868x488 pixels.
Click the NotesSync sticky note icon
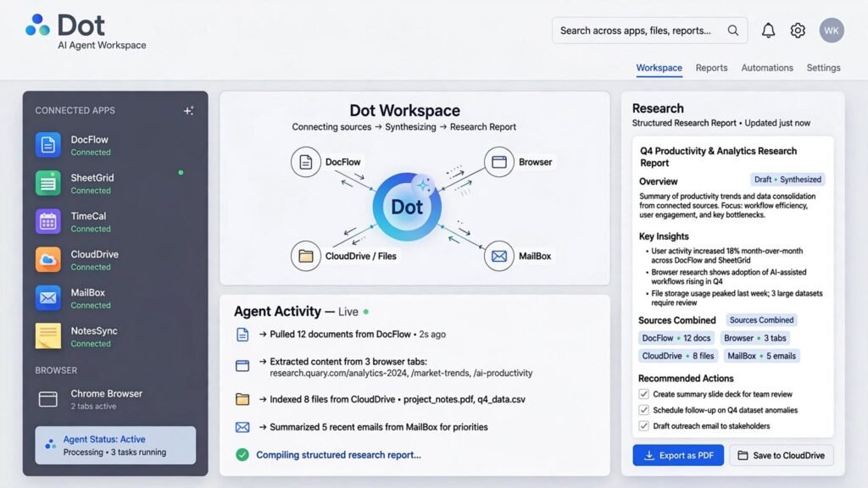click(x=48, y=335)
